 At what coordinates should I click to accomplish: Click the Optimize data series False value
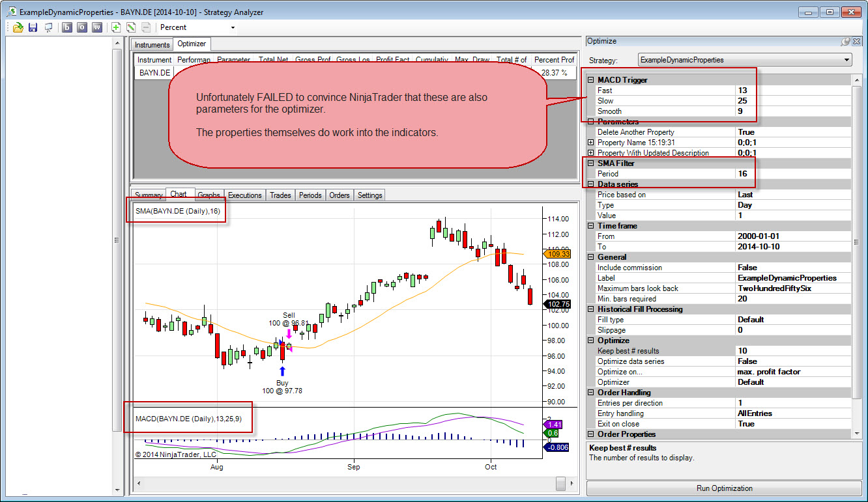(794, 361)
